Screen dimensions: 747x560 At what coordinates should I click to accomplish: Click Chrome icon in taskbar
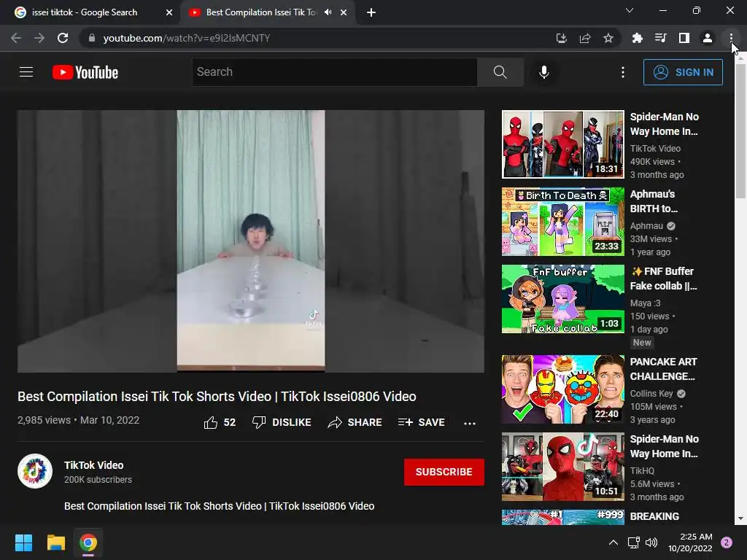click(x=88, y=542)
